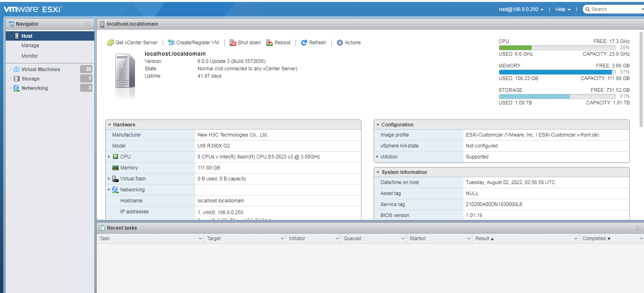644x293 pixels.
Task: Click the search magnifier icon
Action: coord(587,9)
